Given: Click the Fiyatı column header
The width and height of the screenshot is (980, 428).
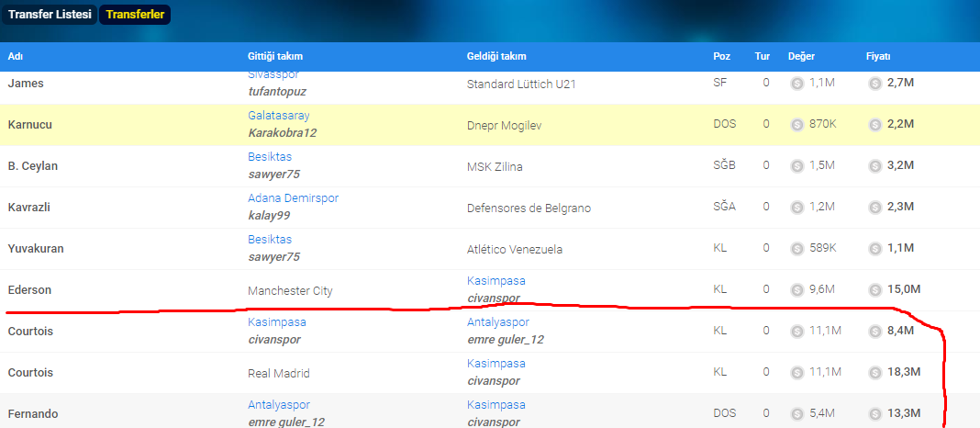Looking at the screenshot, I should 878,56.
